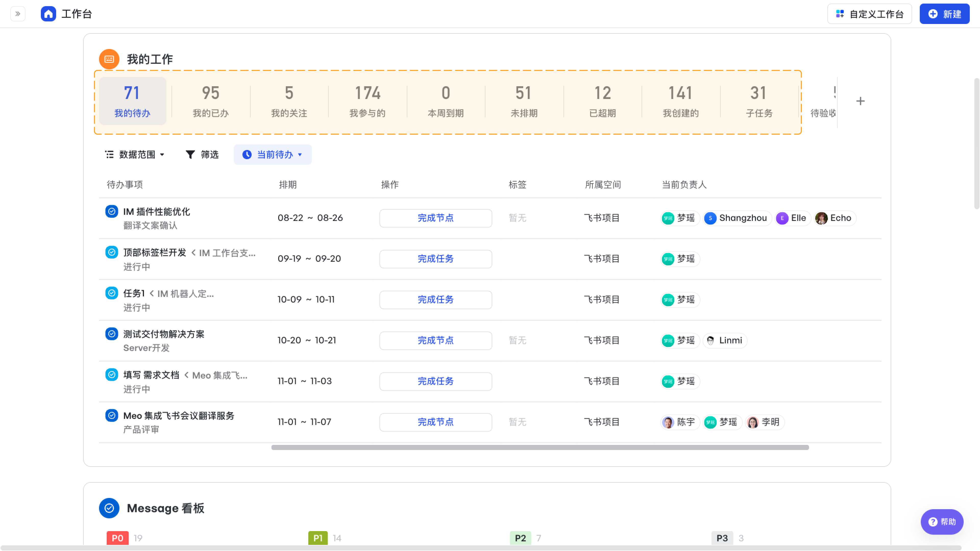The image size is (980, 551).
Task: Click the schedule 08-22 ~ 08-26
Action: pos(310,218)
